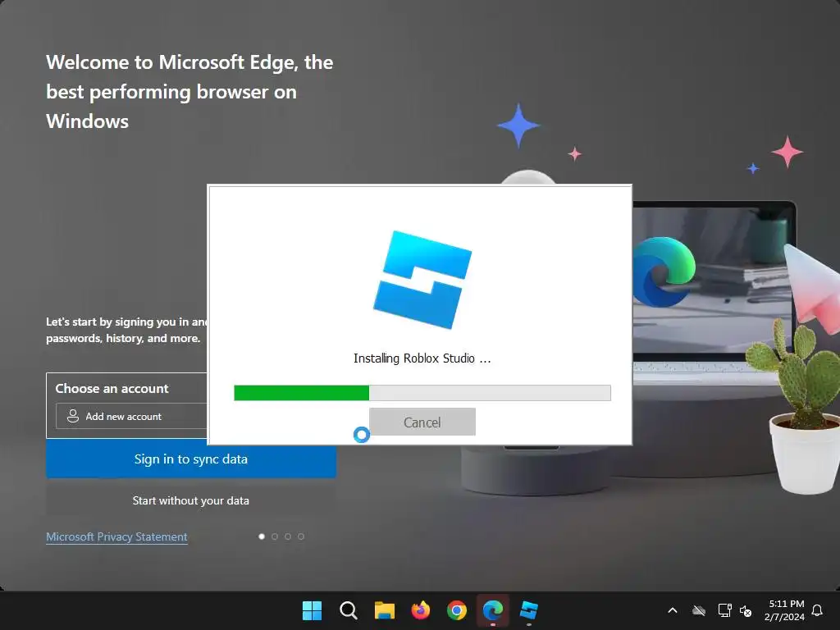Go to first welcome page dot
This screenshot has height=630, width=840.
click(262, 536)
